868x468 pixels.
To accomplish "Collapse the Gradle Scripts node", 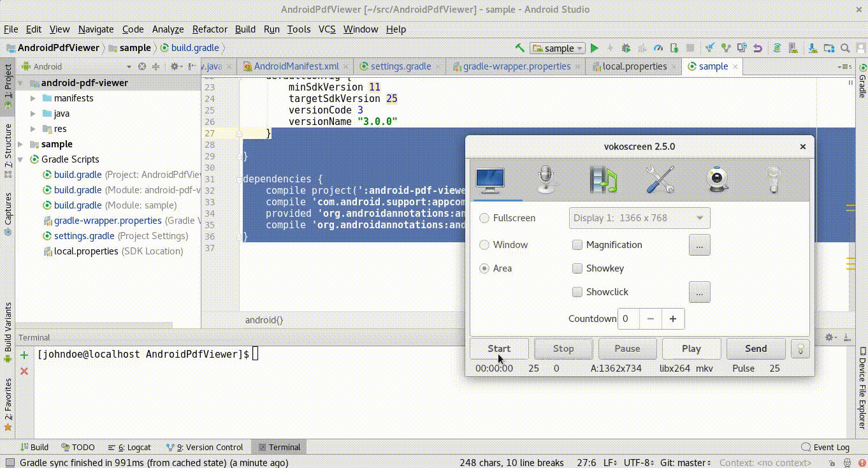I will (21, 159).
